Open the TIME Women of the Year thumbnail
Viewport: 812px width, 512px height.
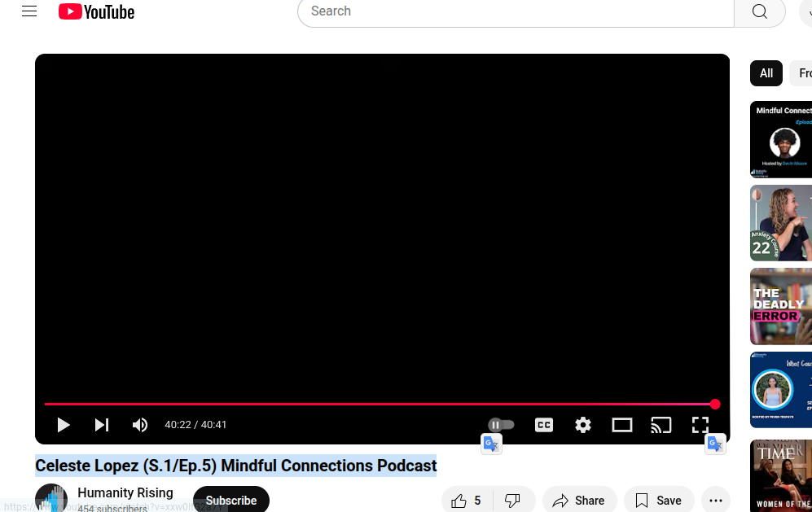point(781,475)
